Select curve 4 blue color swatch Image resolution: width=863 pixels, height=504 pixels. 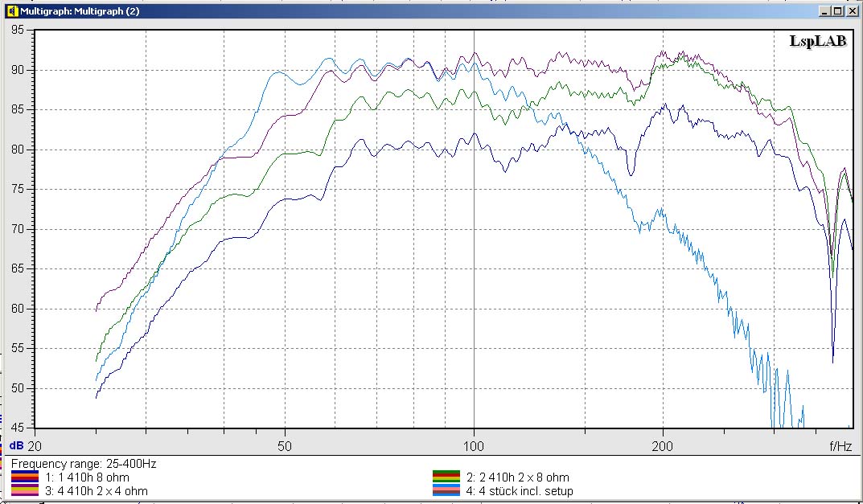[446, 490]
